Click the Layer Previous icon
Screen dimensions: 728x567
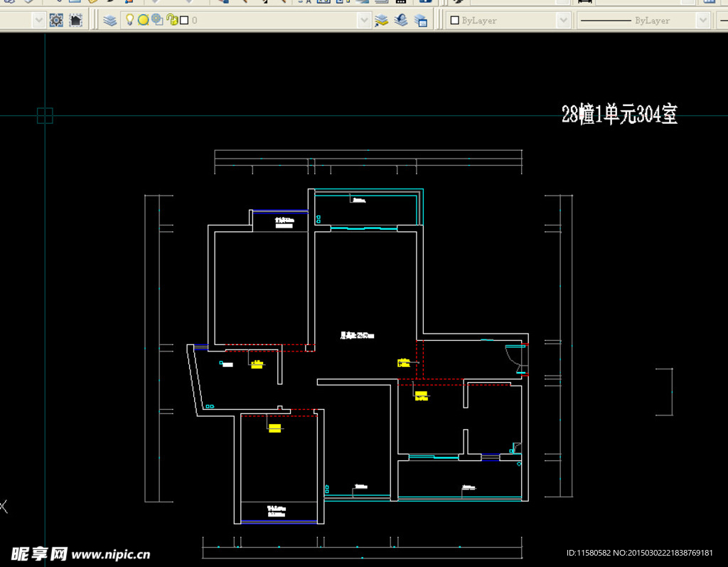401,21
